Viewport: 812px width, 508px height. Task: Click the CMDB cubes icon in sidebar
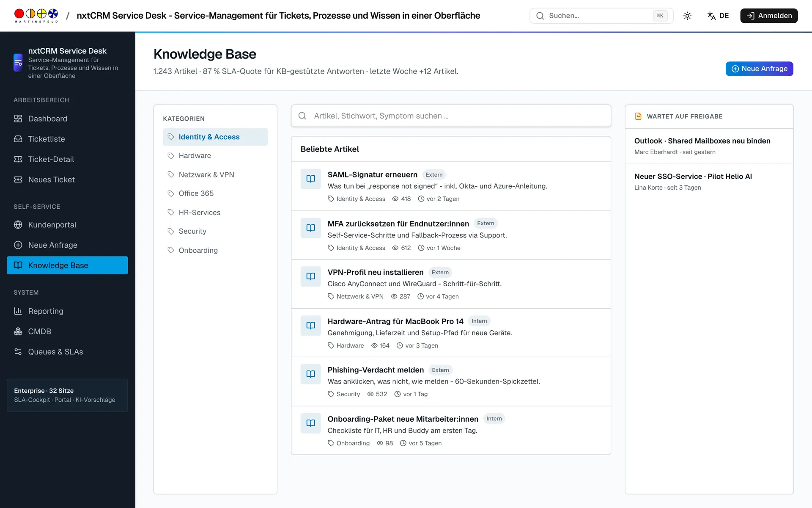click(x=18, y=331)
